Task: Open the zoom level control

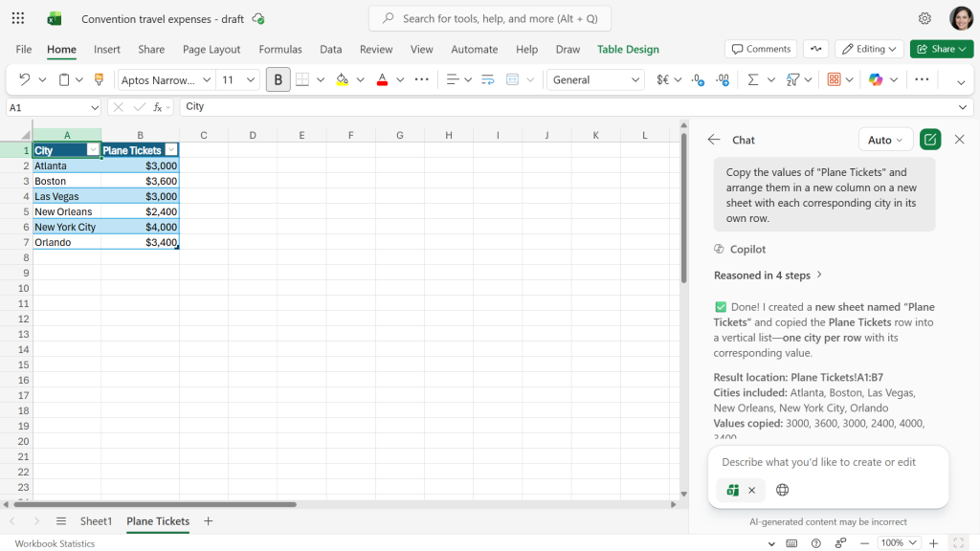Action: (x=898, y=542)
